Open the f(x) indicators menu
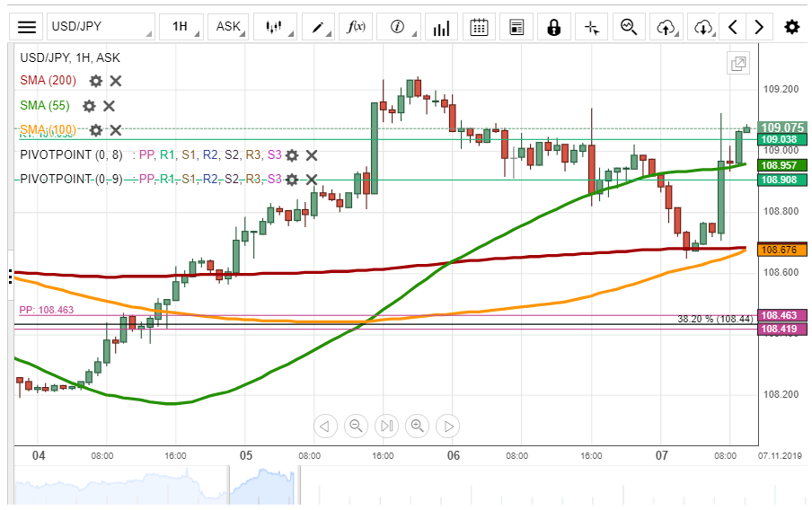Image resolution: width=812 pixels, height=510 pixels. (x=357, y=27)
